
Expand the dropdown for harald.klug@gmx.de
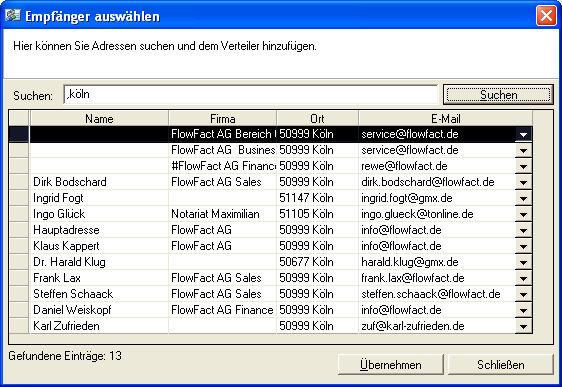click(x=523, y=262)
